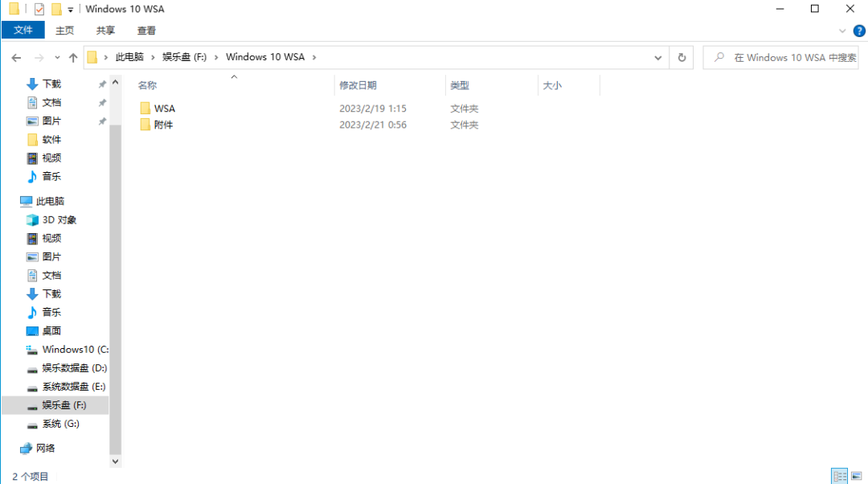Click 娱乐盘 (F:) in the breadcrumb path

point(185,57)
